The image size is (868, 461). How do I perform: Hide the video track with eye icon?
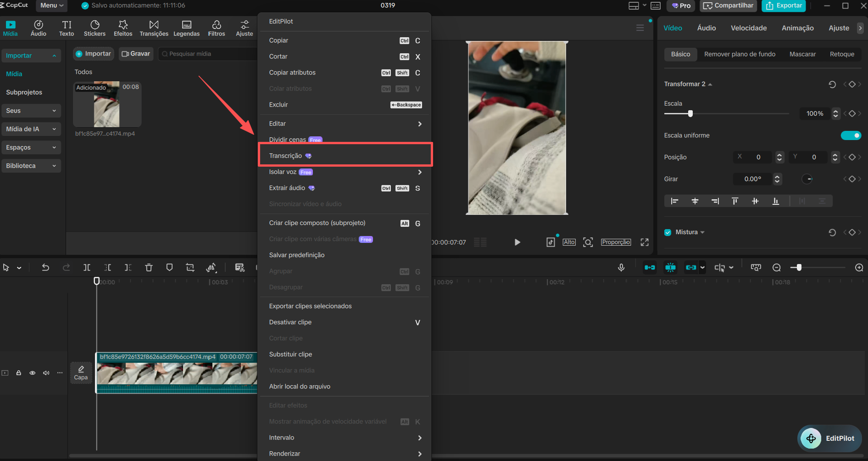click(33, 373)
